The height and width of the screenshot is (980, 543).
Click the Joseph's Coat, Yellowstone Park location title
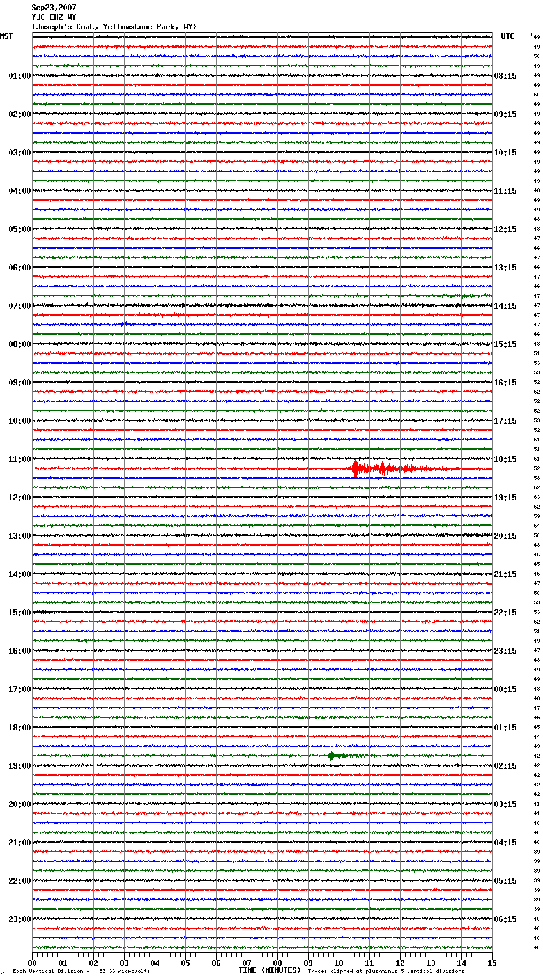(114, 27)
